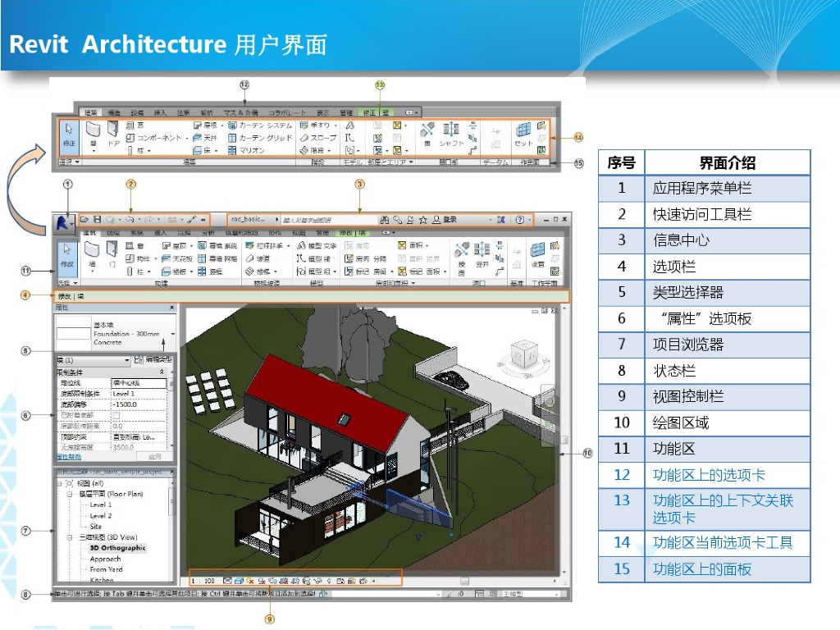Click the 登录 sign in button
This screenshot has height=630, width=840.
coord(445,220)
